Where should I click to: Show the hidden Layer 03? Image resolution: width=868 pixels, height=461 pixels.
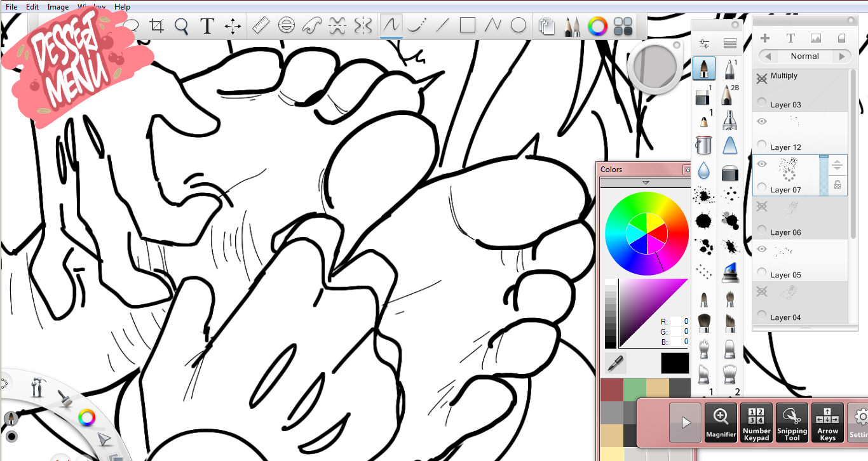[762, 79]
